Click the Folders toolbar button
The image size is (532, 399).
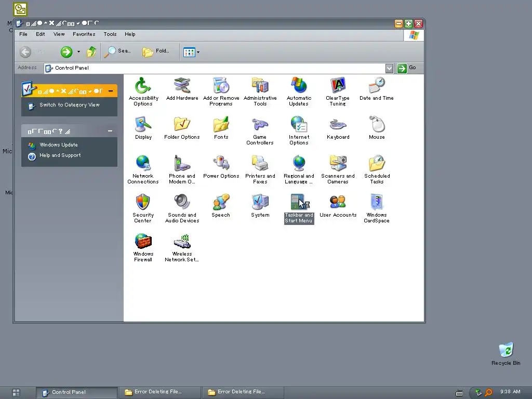[156, 51]
